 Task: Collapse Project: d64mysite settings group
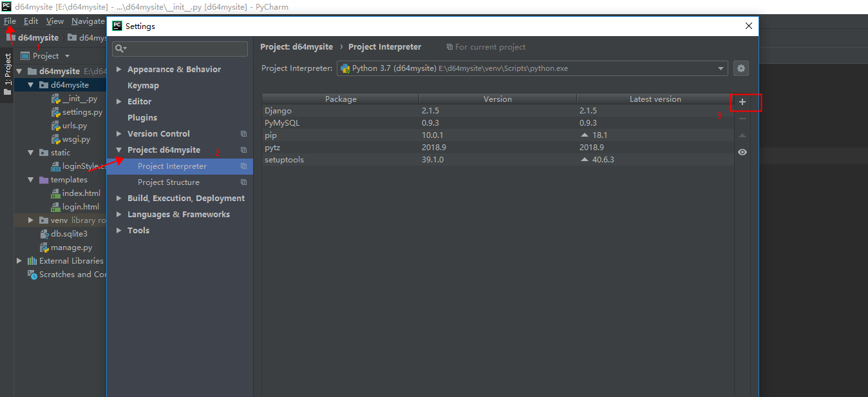(x=119, y=150)
